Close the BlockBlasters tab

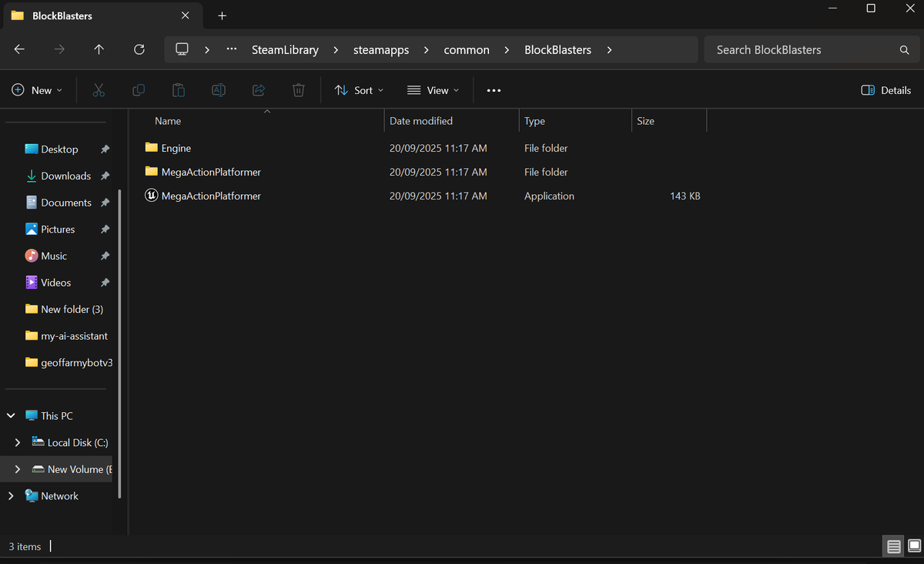click(x=185, y=15)
